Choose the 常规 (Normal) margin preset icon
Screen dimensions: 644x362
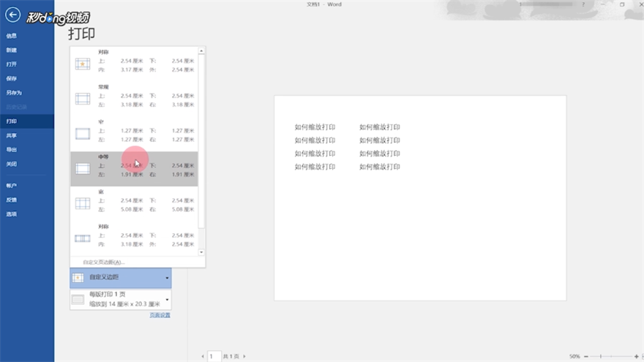point(83,99)
